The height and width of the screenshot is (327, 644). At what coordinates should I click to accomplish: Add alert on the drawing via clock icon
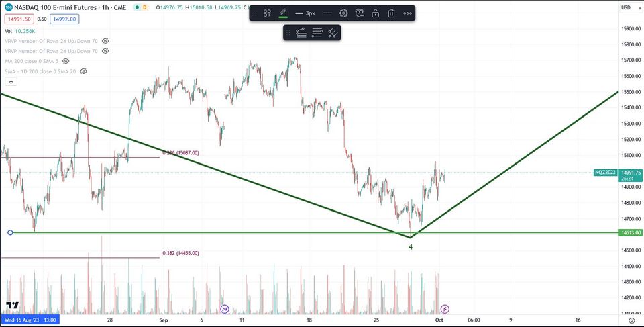pyautogui.click(x=360, y=13)
